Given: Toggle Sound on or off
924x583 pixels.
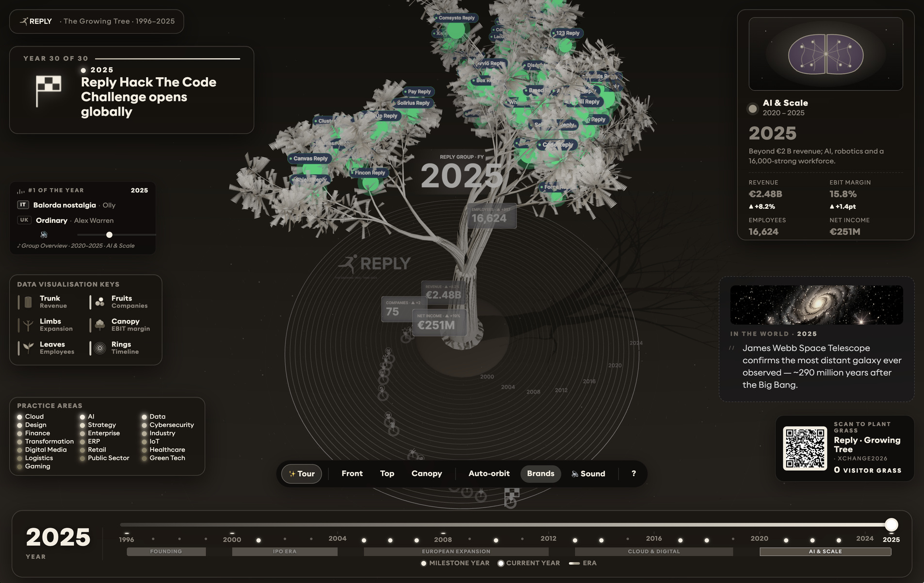Looking at the screenshot, I should point(588,474).
